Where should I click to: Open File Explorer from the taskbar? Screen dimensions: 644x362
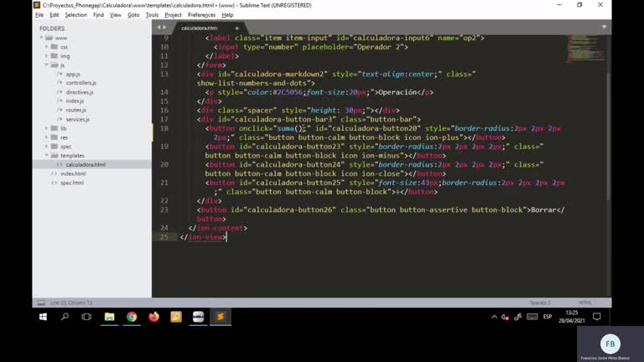tap(109, 317)
